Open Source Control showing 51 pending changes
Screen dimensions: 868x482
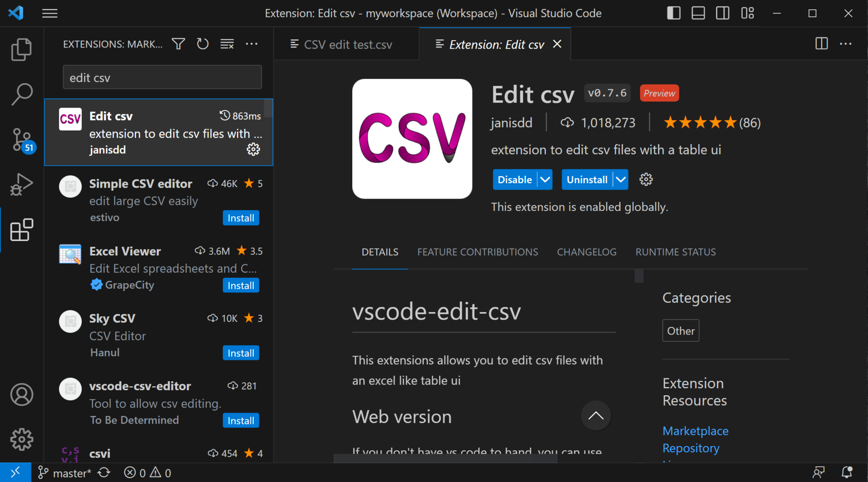(21, 139)
